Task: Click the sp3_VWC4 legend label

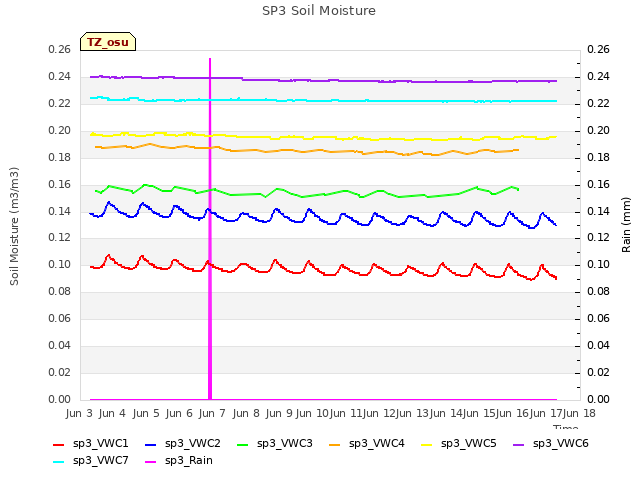Action: tap(376, 444)
